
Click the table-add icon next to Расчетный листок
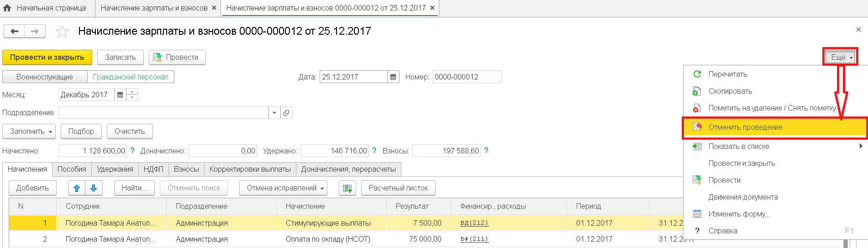point(347,188)
